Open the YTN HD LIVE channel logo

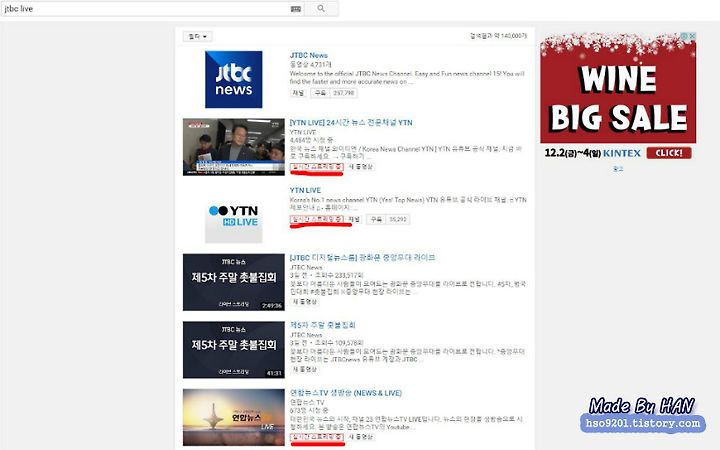233,214
